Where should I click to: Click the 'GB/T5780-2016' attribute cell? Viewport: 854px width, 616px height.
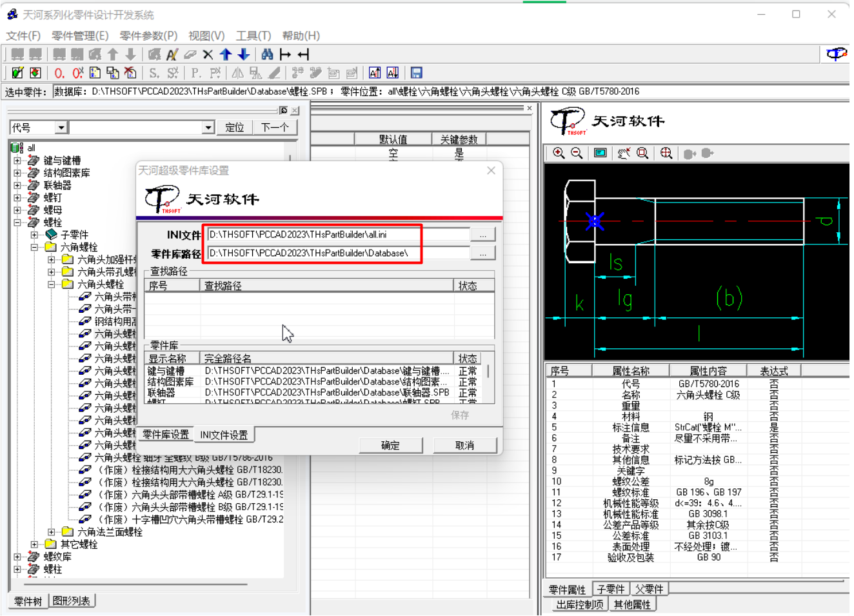tap(708, 384)
